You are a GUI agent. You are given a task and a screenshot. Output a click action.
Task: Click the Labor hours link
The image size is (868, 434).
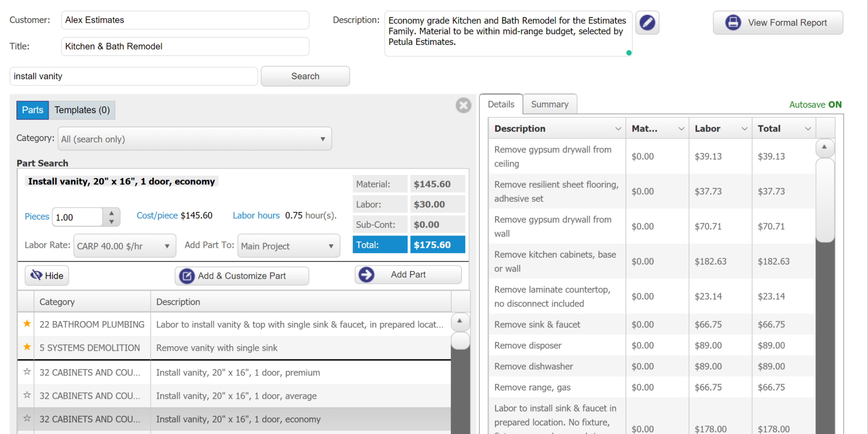(x=256, y=215)
